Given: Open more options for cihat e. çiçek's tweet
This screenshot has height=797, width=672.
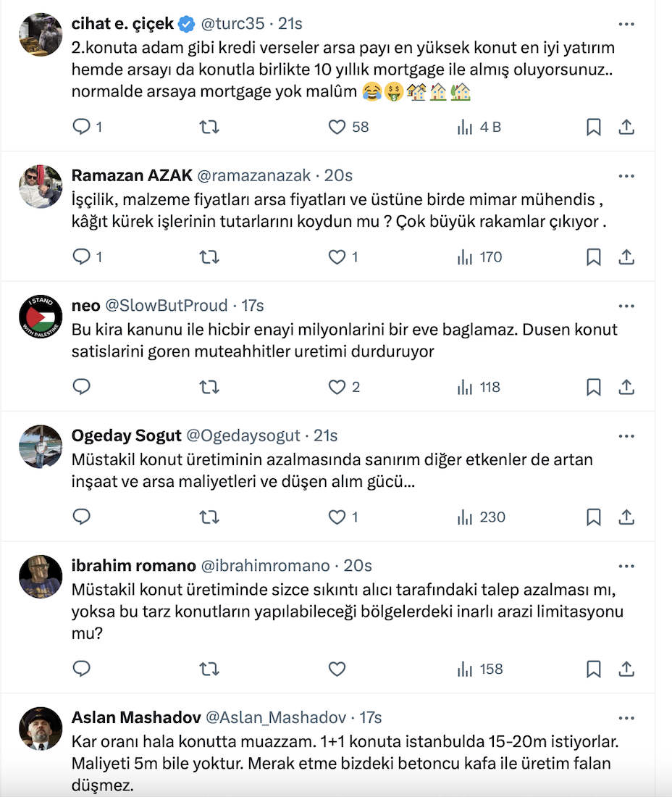Looking at the screenshot, I should (x=626, y=24).
